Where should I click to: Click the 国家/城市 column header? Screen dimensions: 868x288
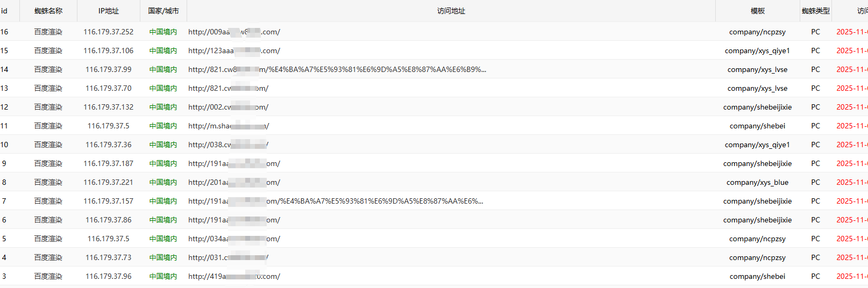point(163,11)
